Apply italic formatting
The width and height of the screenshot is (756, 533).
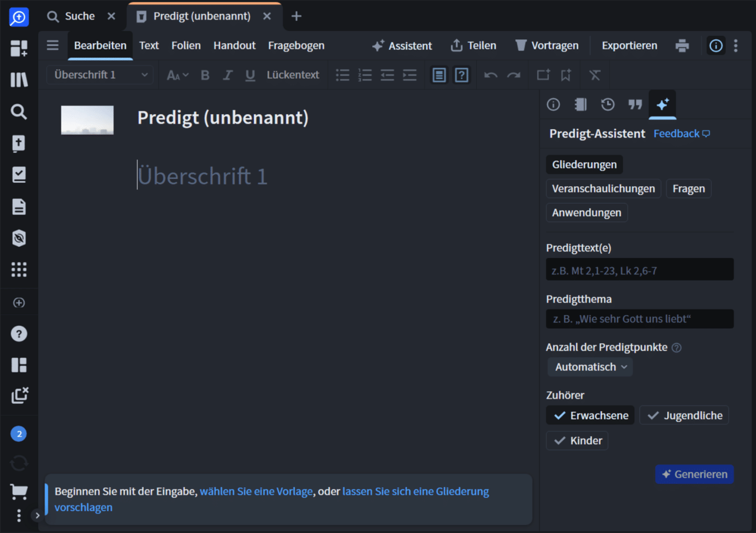(x=227, y=75)
